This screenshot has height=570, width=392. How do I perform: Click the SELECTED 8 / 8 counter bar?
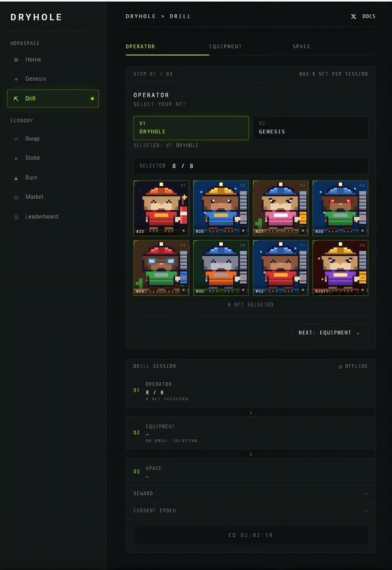click(251, 166)
